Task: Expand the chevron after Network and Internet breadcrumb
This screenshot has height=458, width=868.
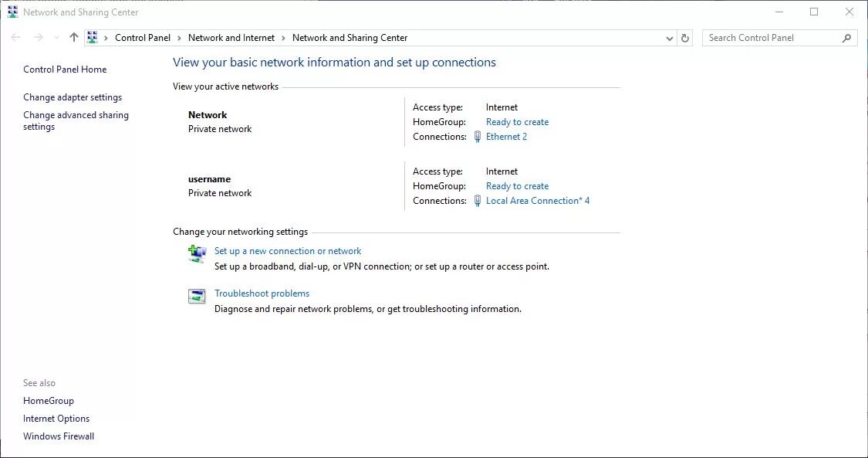Action: (x=283, y=38)
